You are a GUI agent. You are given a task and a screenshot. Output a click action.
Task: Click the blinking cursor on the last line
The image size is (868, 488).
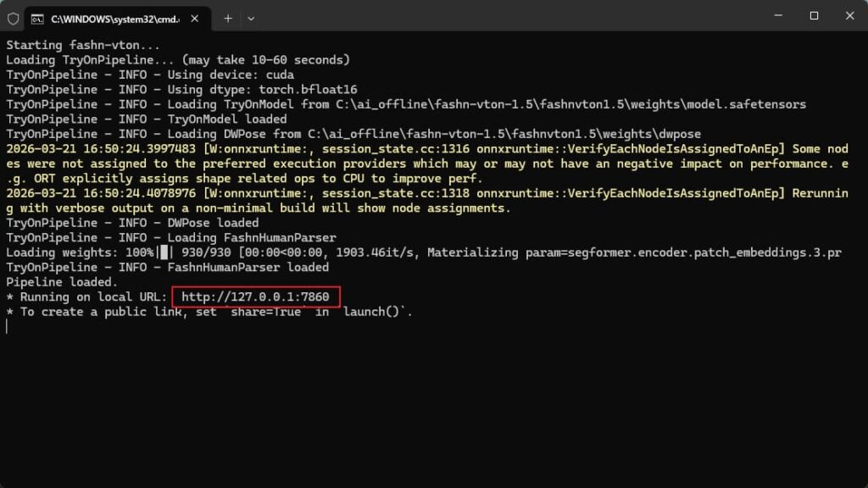[7, 326]
